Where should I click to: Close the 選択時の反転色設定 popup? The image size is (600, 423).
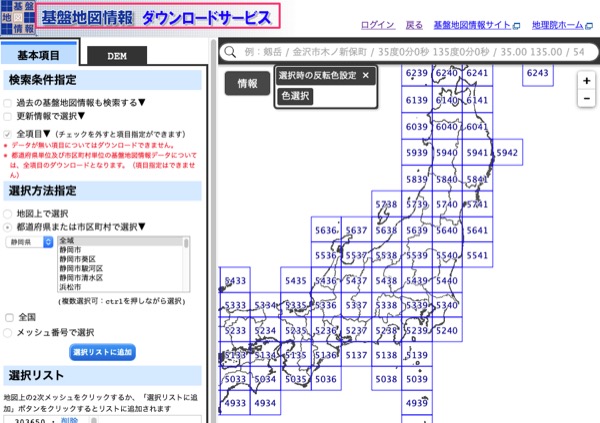click(366, 75)
